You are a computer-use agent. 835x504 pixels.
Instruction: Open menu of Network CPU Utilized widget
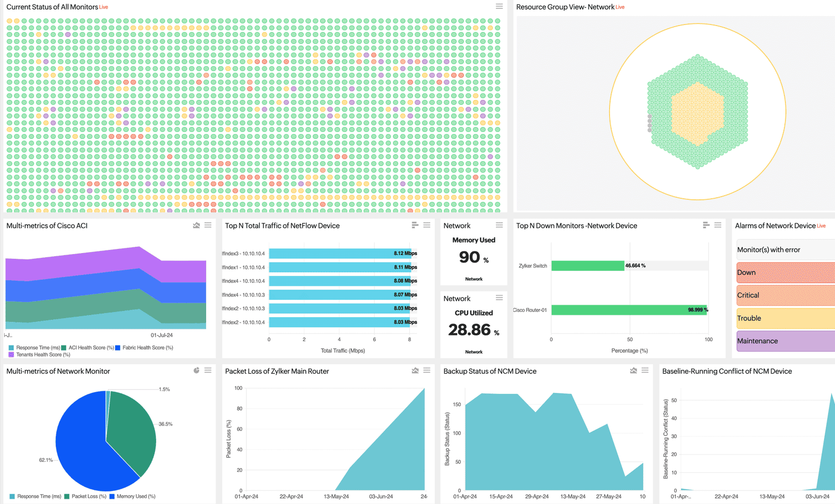pos(499,298)
